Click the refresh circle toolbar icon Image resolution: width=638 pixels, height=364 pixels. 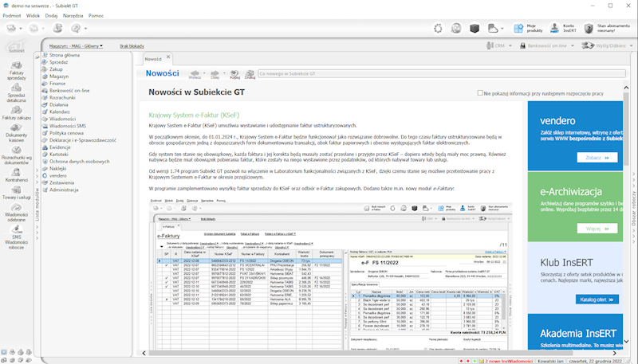pos(438,28)
